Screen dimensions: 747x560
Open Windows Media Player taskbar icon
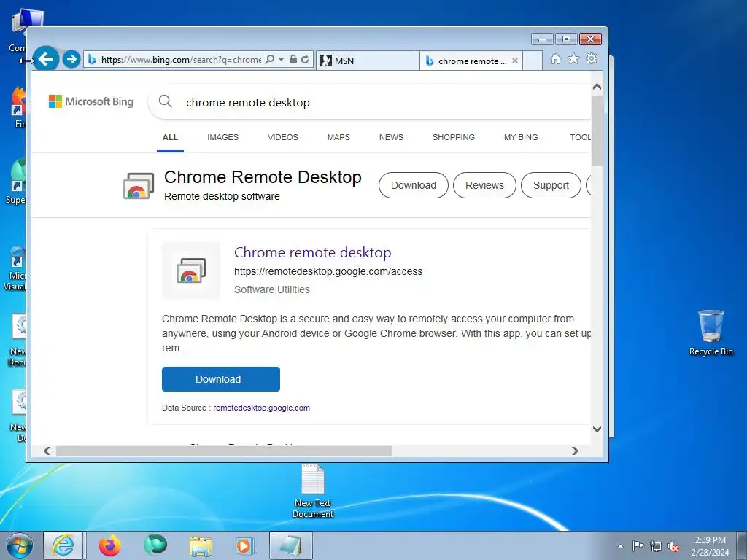pos(245,545)
